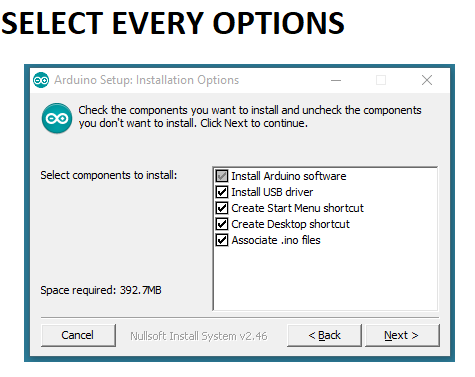The height and width of the screenshot is (377, 475).
Task: Click the "Nullsoft Install System v2.46" text
Action: click(x=199, y=336)
